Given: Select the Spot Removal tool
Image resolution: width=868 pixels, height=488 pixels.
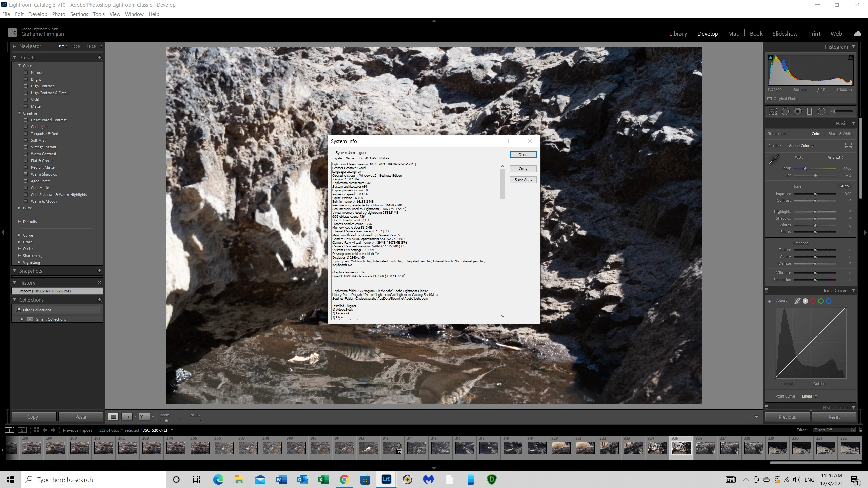Looking at the screenshot, I should [785, 111].
